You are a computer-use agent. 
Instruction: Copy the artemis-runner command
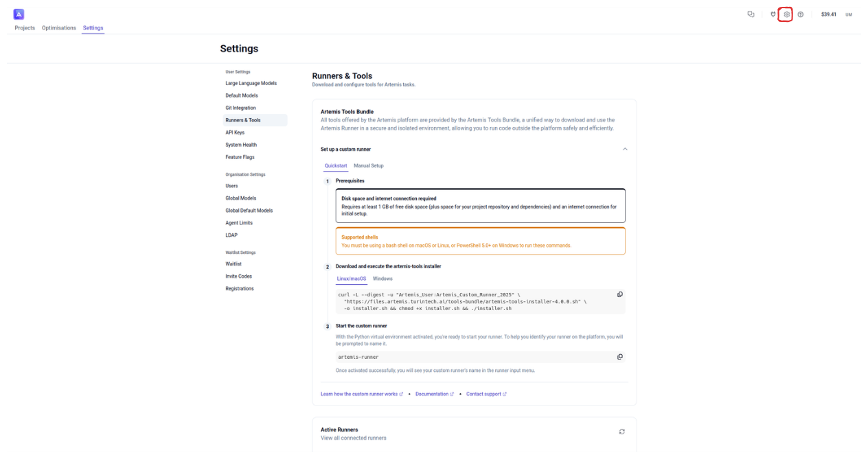pyautogui.click(x=619, y=357)
